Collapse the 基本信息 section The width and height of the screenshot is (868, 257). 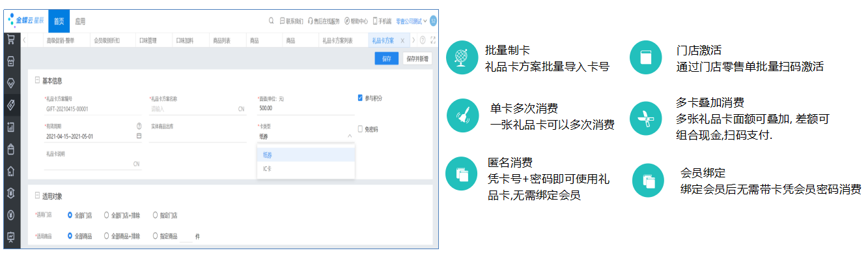pos(37,81)
